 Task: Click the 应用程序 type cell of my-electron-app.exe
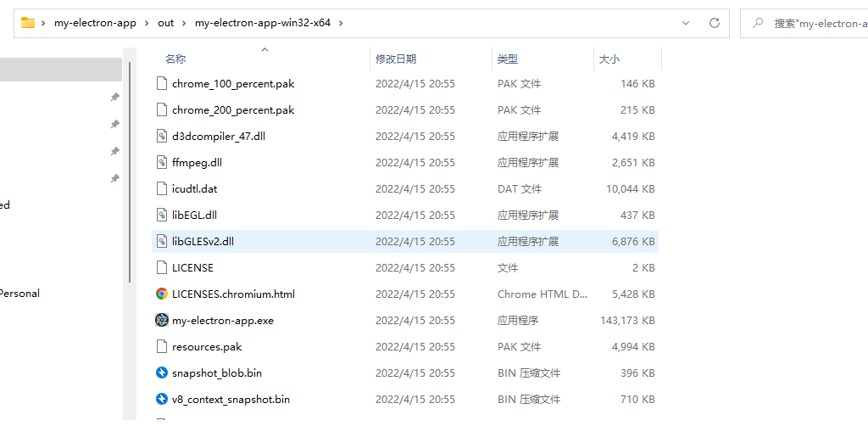tap(518, 320)
